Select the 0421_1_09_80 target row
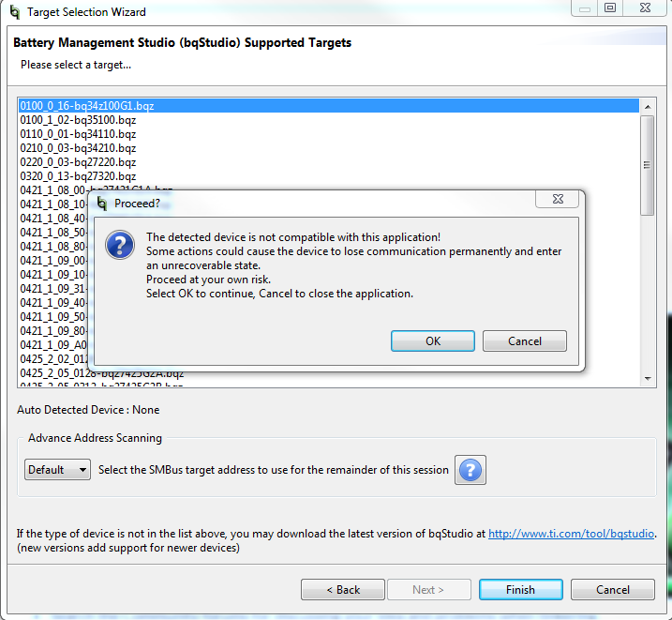 point(53,331)
